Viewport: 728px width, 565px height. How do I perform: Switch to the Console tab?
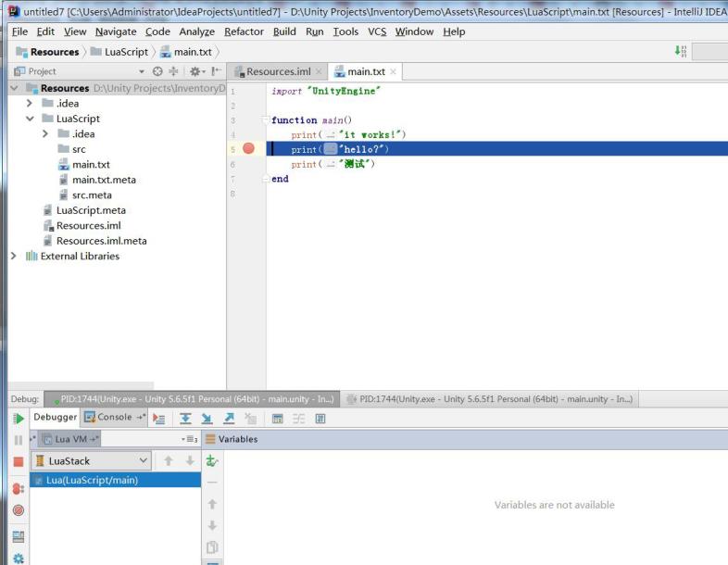coord(114,417)
